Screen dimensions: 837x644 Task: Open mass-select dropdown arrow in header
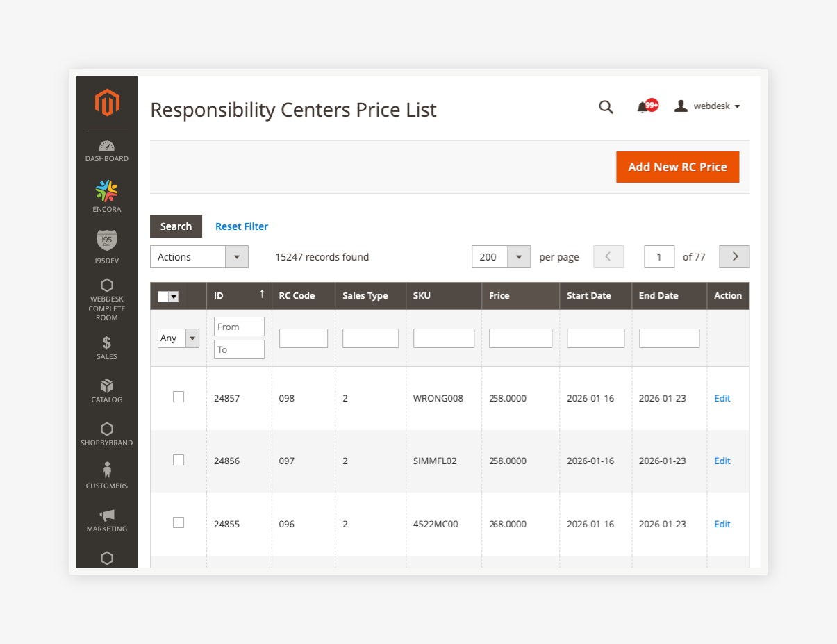pos(174,297)
